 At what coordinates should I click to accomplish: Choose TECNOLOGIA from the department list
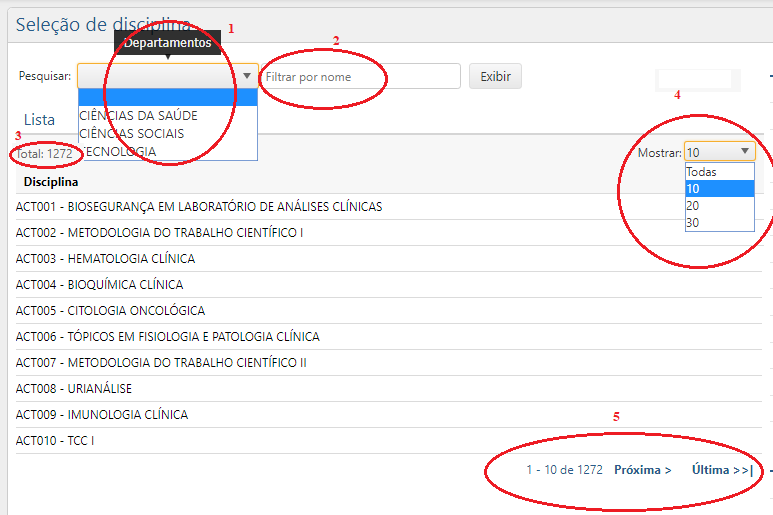pyautogui.click(x=118, y=151)
